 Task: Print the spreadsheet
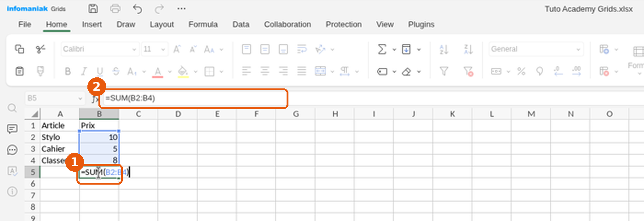(x=115, y=8)
